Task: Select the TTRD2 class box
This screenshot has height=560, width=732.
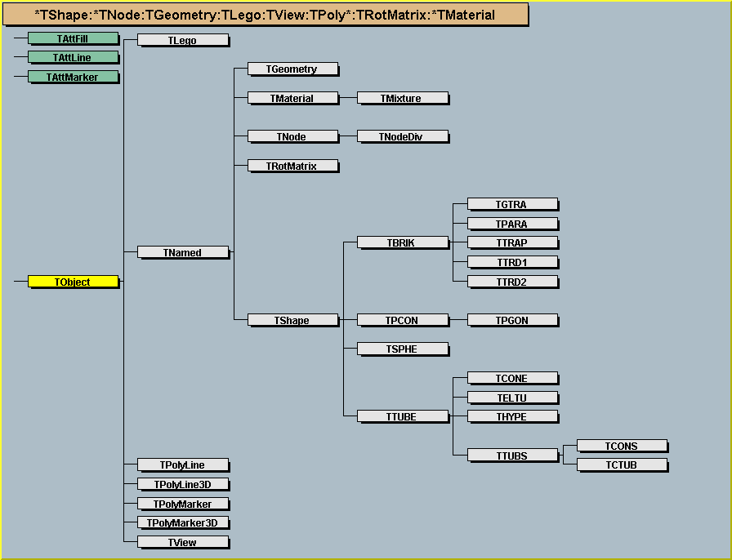Action: point(511,282)
